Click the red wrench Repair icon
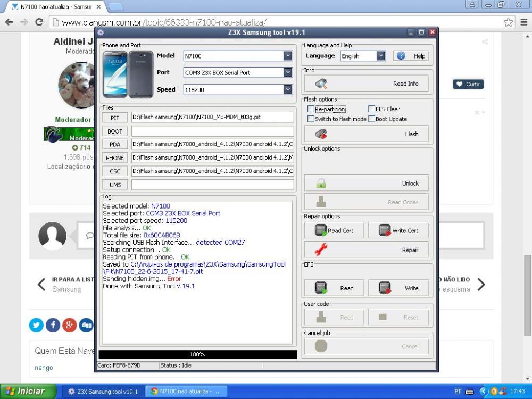Viewport: 532px width, 399px height. point(321,250)
